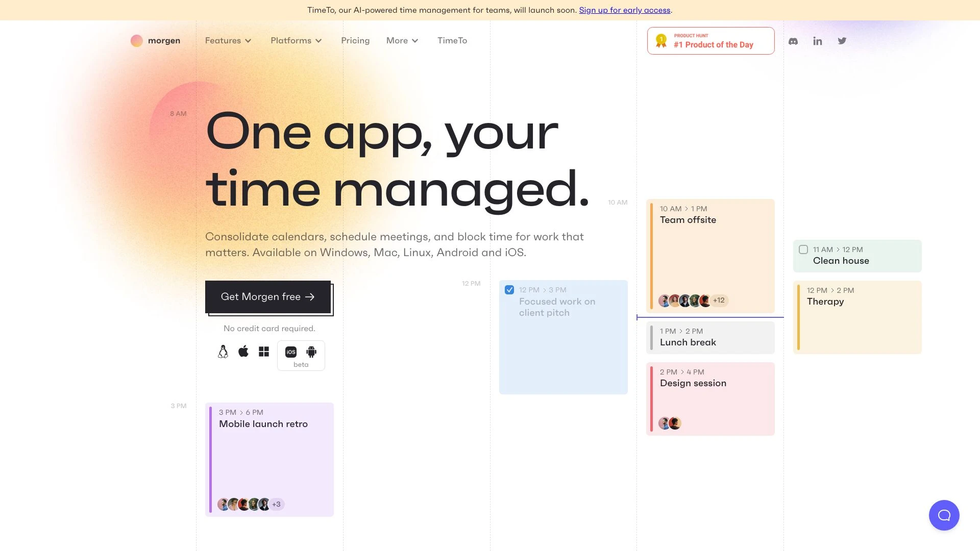The image size is (980, 551).
Task: Enable the iOS beta platform toggle
Action: [290, 351]
